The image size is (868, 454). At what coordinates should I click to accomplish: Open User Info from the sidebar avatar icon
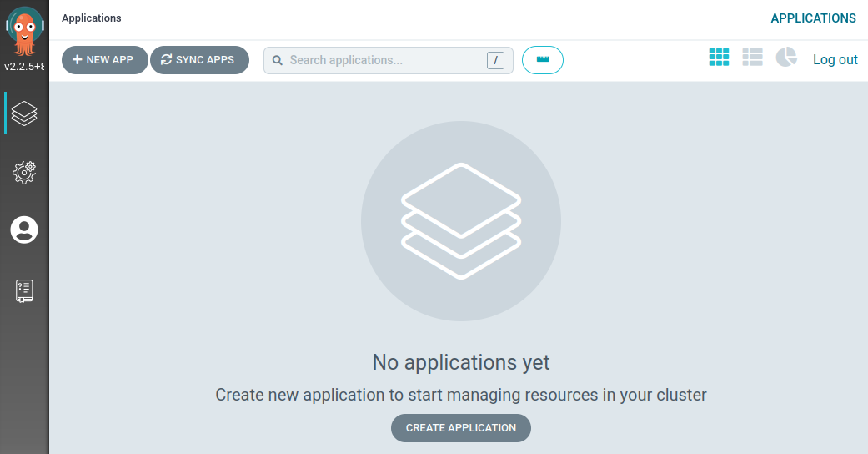pyautogui.click(x=24, y=230)
